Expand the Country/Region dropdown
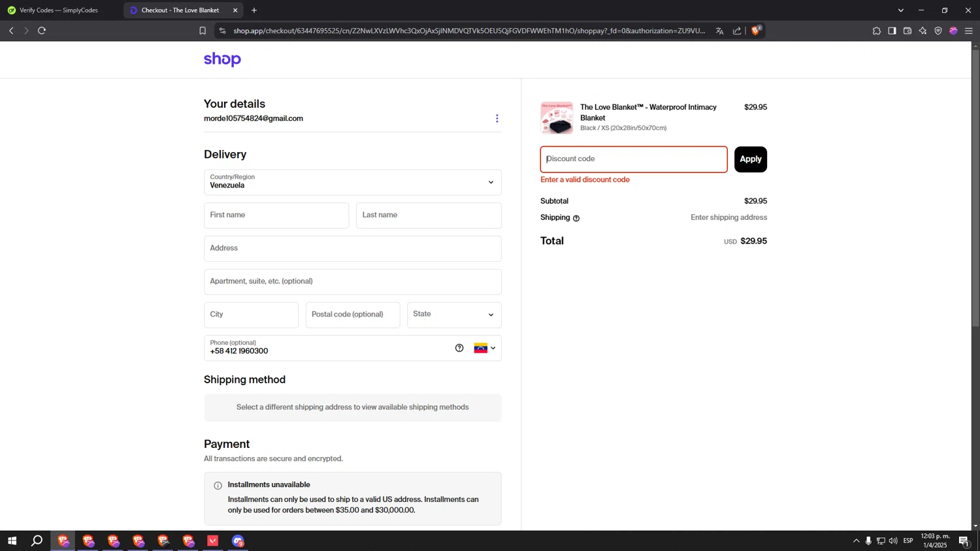The image size is (980, 551). pyautogui.click(x=352, y=182)
